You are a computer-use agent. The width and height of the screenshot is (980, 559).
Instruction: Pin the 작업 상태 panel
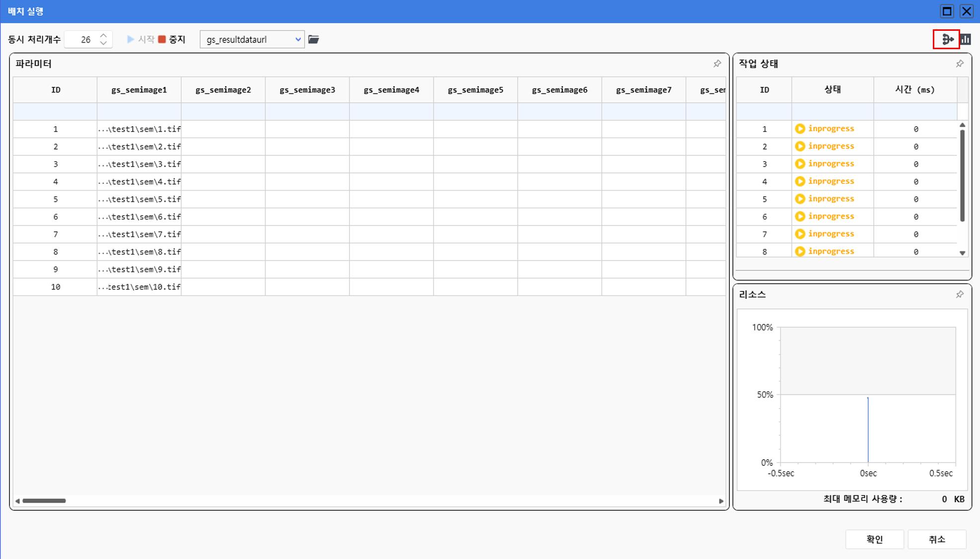coord(960,64)
